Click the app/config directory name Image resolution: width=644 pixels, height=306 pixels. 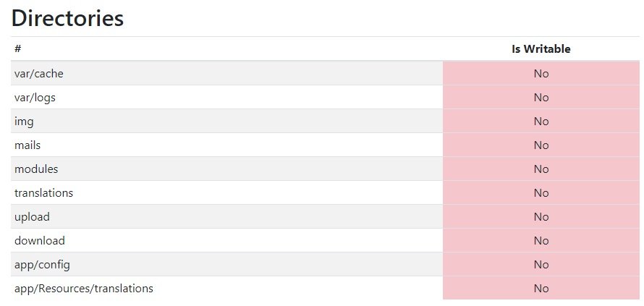42,264
